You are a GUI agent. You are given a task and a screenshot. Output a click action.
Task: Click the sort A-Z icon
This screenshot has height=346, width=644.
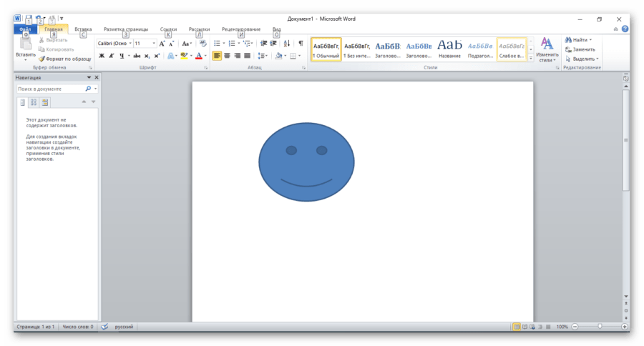click(287, 44)
